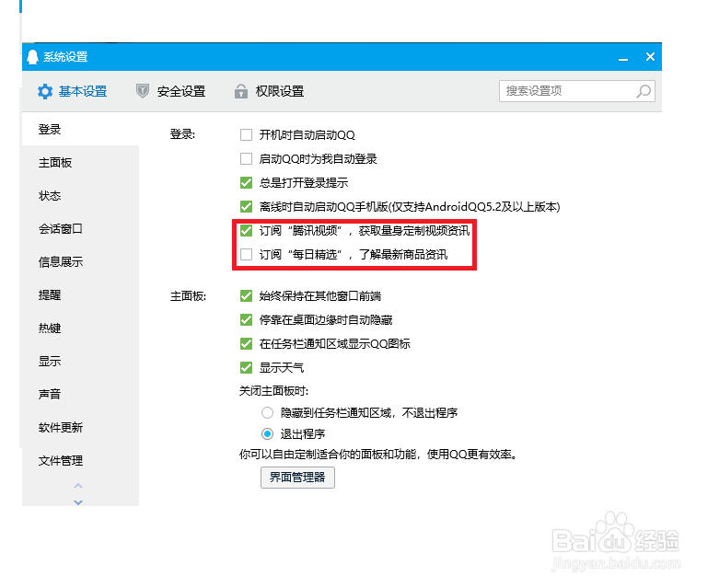
Task: Open the 基本设置 tab
Action: [72, 91]
